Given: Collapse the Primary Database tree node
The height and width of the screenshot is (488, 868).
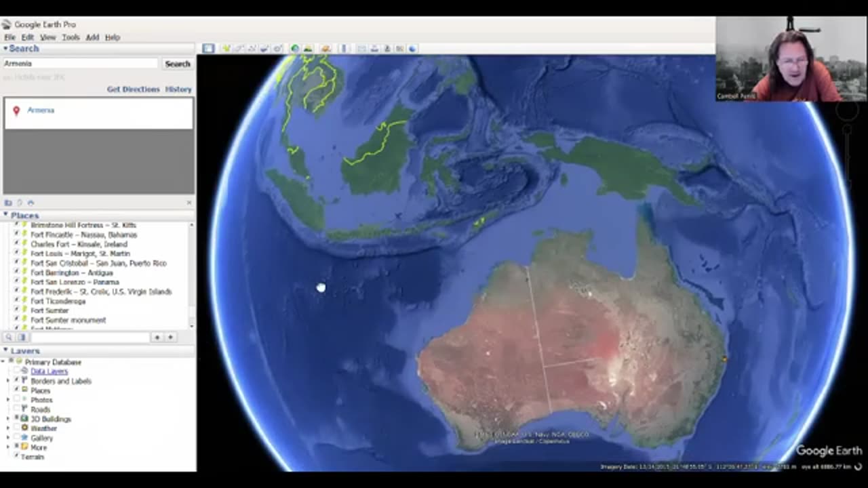Looking at the screenshot, I should click(3, 362).
